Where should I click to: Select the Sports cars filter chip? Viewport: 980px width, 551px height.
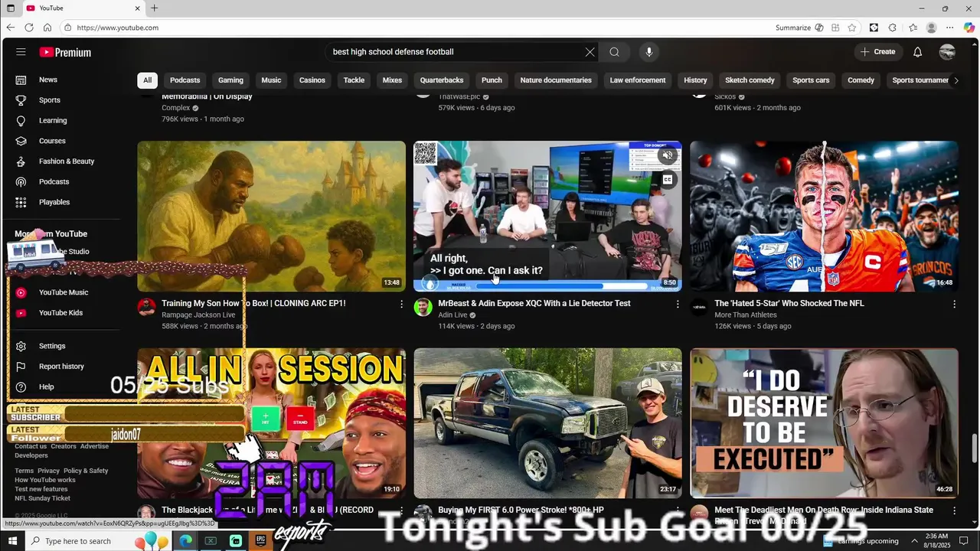point(811,80)
